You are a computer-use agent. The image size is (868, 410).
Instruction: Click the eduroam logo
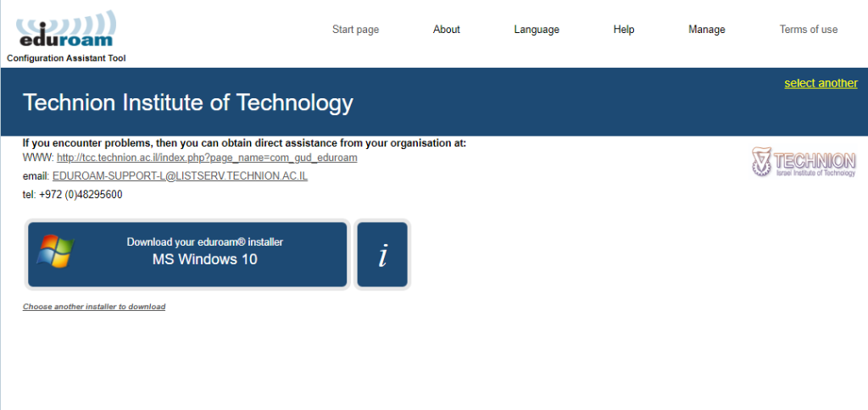point(66,29)
